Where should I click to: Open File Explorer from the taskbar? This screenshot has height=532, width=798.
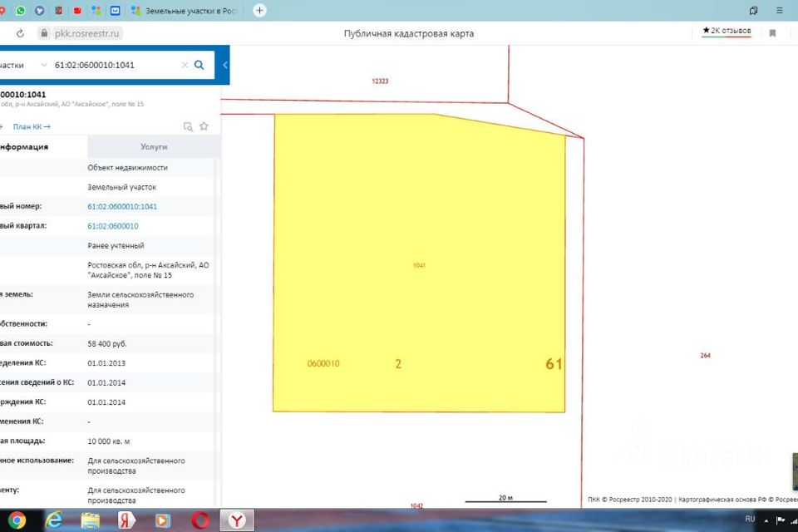coord(90,520)
